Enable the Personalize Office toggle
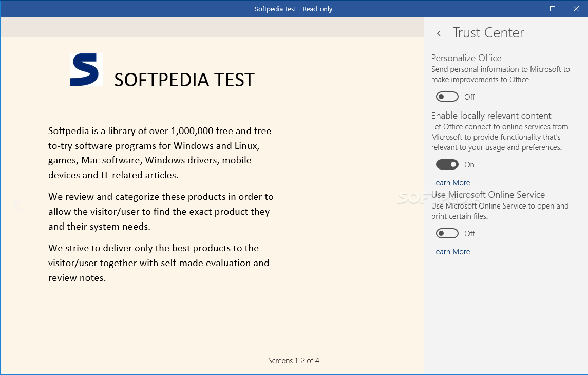The width and height of the screenshot is (588, 375). 447,97
